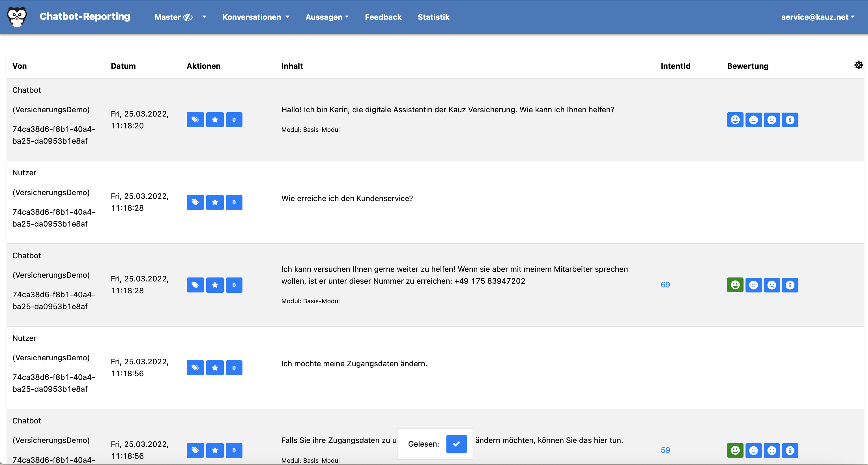Open the table settings gear icon

tap(859, 65)
